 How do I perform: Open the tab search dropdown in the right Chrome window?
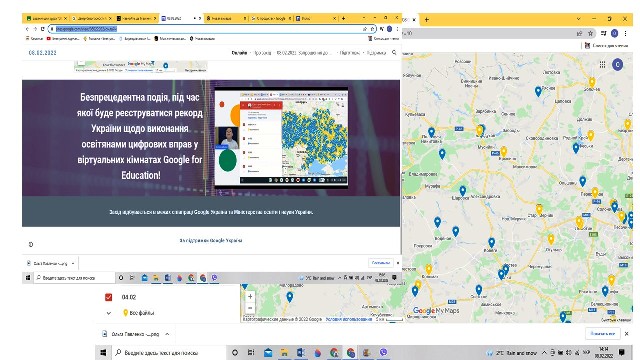tap(578, 19)
